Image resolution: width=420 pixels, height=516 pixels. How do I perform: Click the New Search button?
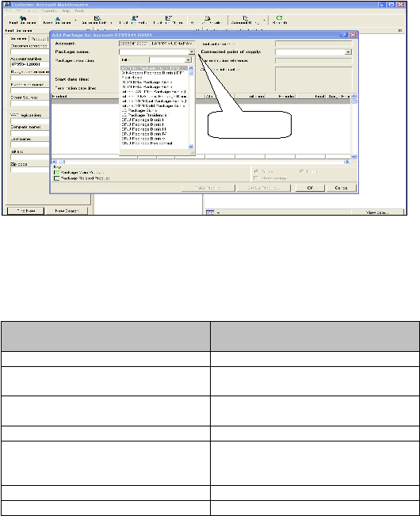[67, 211]
